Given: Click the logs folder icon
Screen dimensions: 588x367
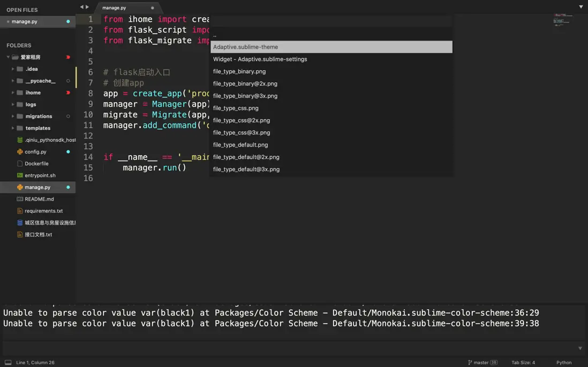Looking at the screenshot, I should click(x=20, y=104).
